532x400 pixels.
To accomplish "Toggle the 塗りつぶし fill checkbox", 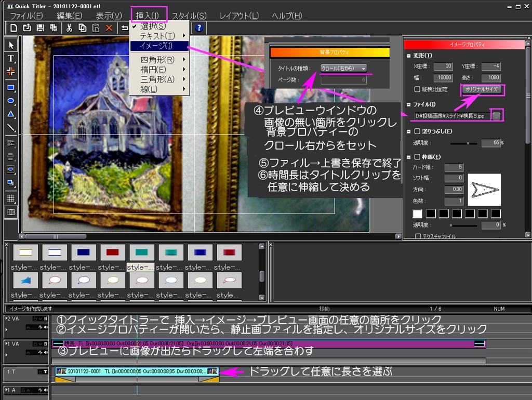I will [417, 131].
